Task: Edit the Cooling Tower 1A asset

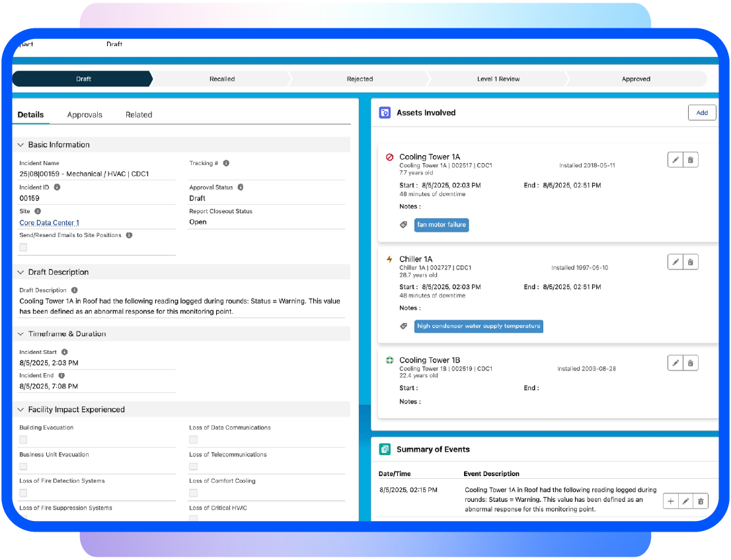Action: coord(675,160)
